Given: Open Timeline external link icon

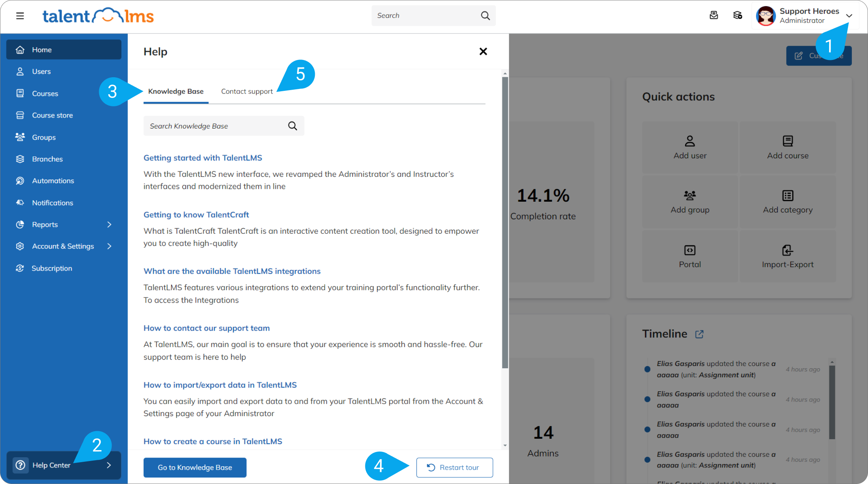Looking at the screenshot, I should [x=699, y=334].
